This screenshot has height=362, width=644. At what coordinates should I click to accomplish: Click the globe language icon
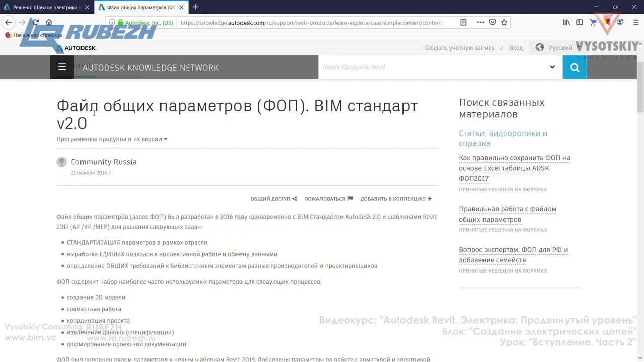tap(540, 47)
